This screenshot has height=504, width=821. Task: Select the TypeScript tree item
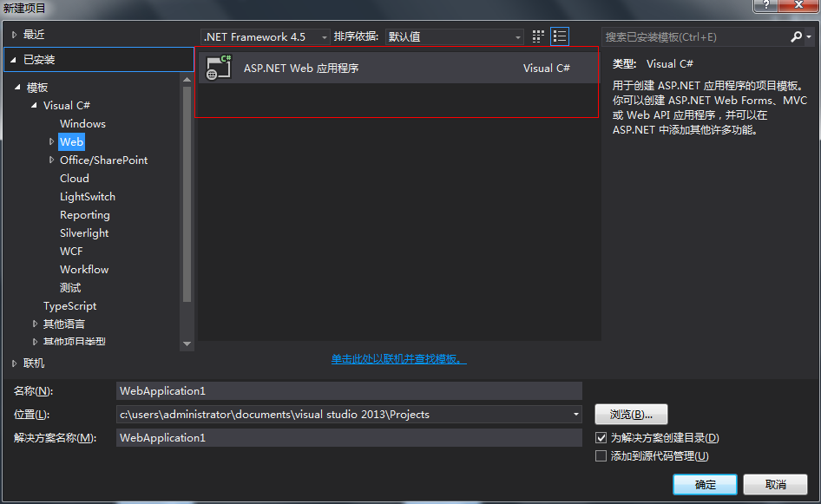coord(69,306)
